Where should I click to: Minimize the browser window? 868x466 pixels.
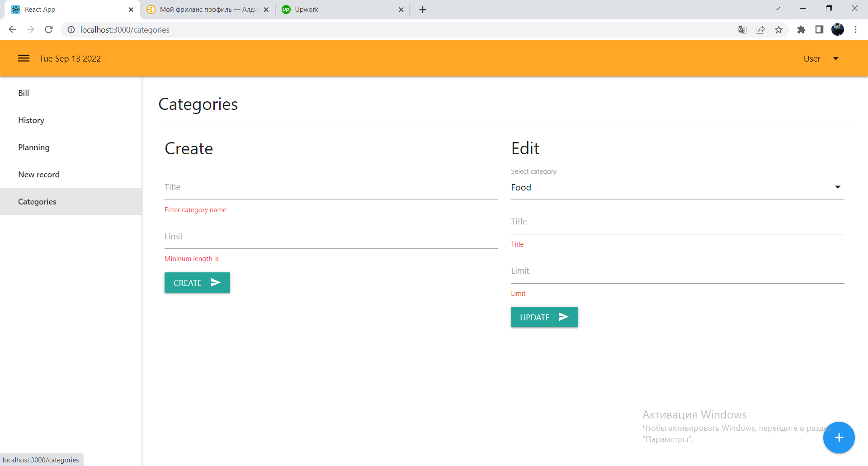point(803,9)
